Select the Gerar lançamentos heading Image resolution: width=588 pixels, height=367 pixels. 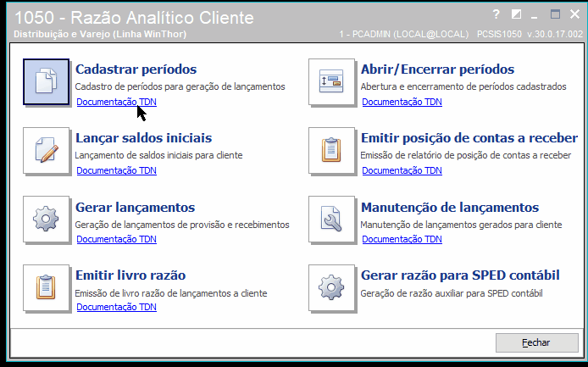coord(135,208)
